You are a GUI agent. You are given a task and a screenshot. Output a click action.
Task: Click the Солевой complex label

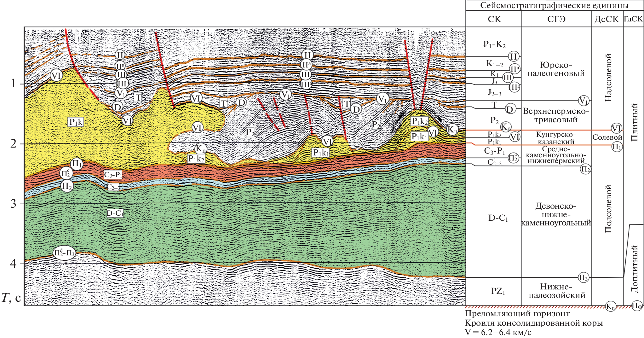click(607, 137)
